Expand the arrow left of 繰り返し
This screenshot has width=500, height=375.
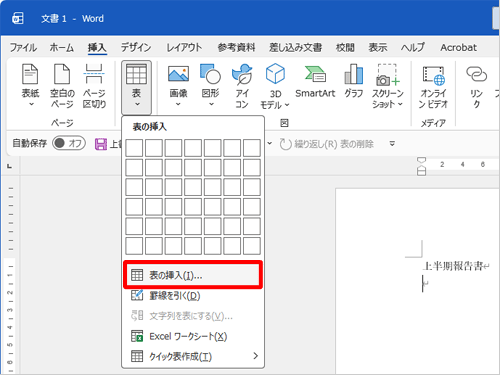click(x=270, y=143)
